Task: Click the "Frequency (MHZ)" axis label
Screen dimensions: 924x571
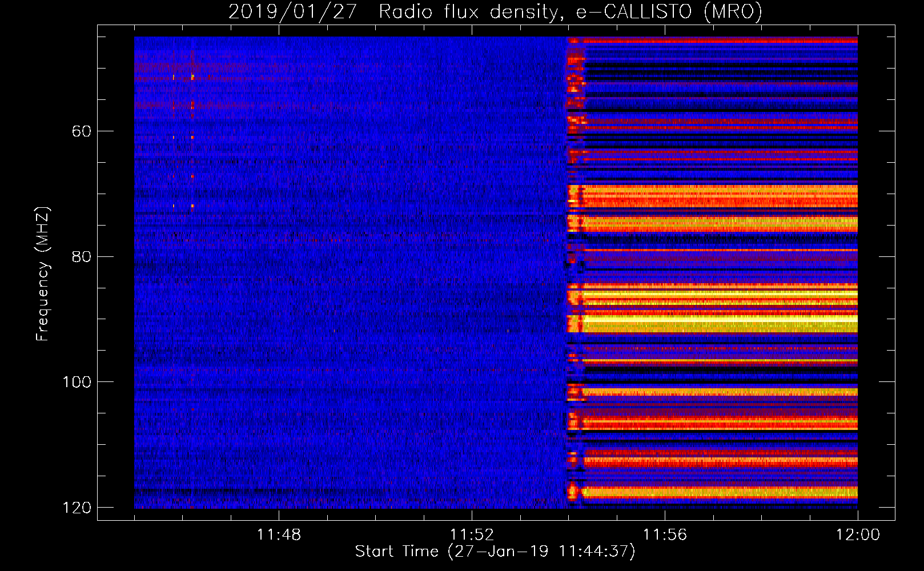Action: [43, 274]
